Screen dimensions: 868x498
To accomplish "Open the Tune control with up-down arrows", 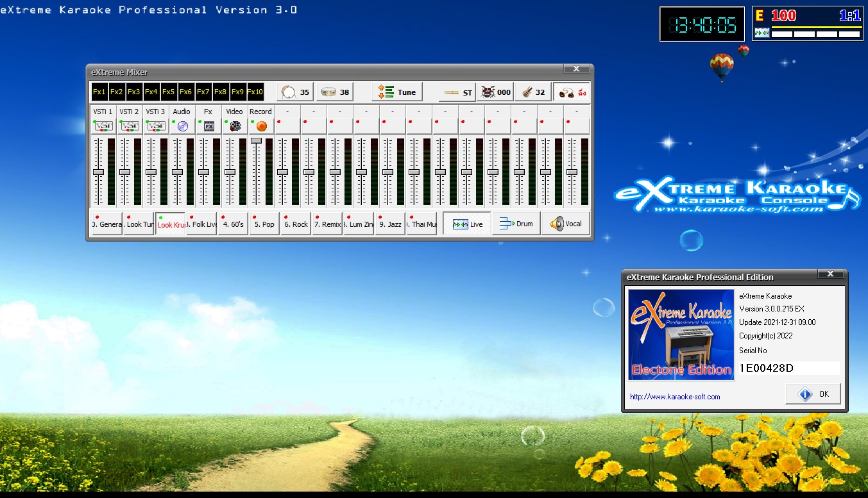I will pos(397,92).
